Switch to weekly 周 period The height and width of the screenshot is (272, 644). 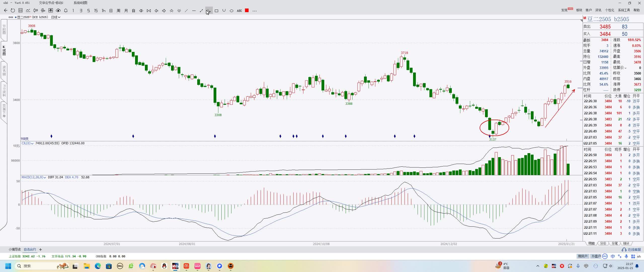click(x=118, y=11)
